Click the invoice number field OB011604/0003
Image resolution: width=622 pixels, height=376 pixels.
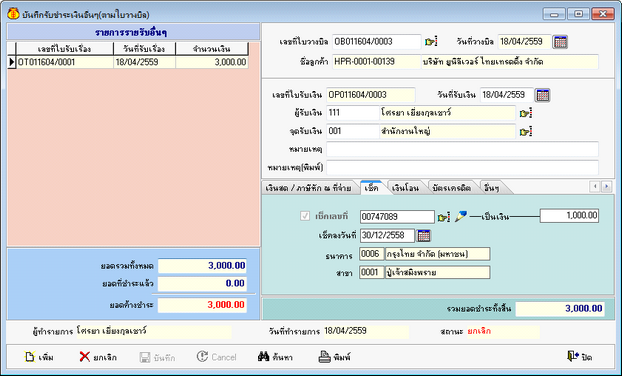tap(376, 42)
